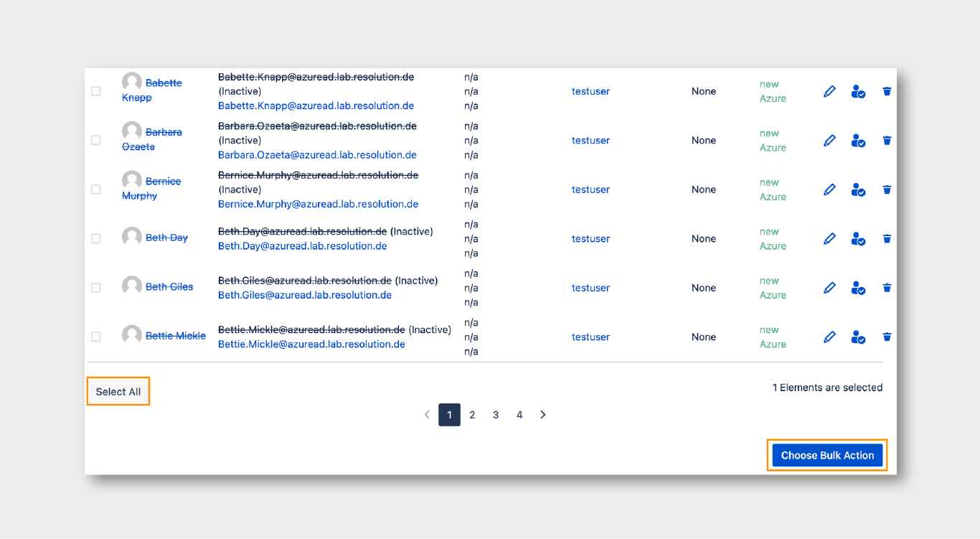Open Babette Knapp user profile link
Viewport: 980px width, 539px height.
[x=152, y=90]
